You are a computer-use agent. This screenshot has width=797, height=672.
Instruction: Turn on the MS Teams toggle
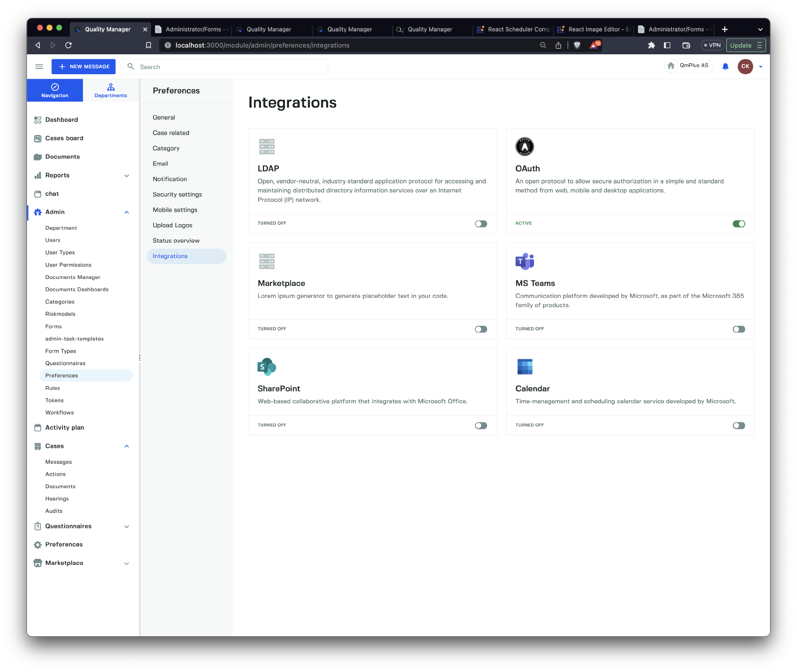click(739, 329)
